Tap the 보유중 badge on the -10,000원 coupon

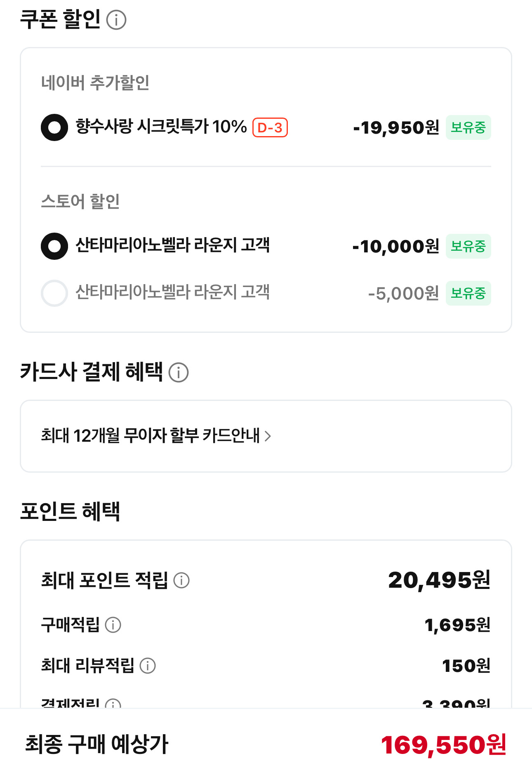coord(468,246)
